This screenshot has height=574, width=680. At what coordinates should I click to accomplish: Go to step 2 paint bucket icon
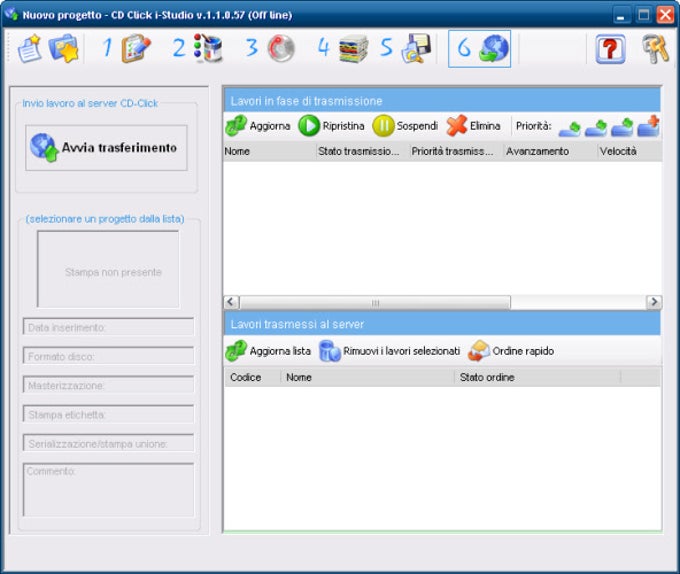click(208, 49)
